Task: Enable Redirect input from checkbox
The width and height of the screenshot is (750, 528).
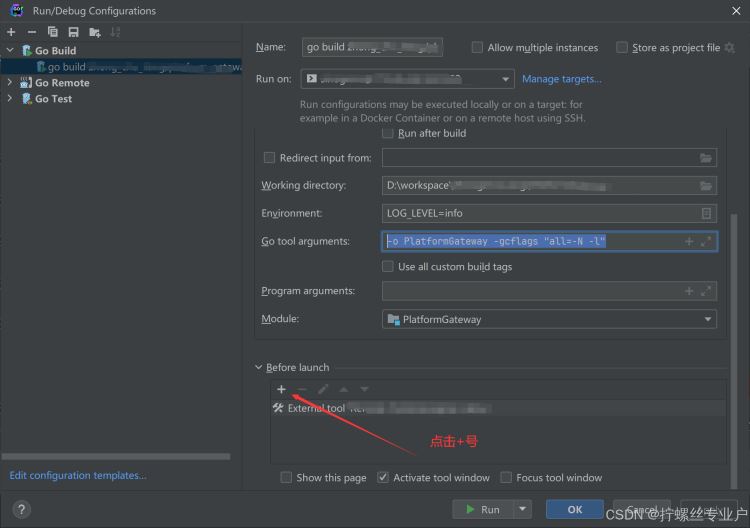Action: tap(269, 158)
